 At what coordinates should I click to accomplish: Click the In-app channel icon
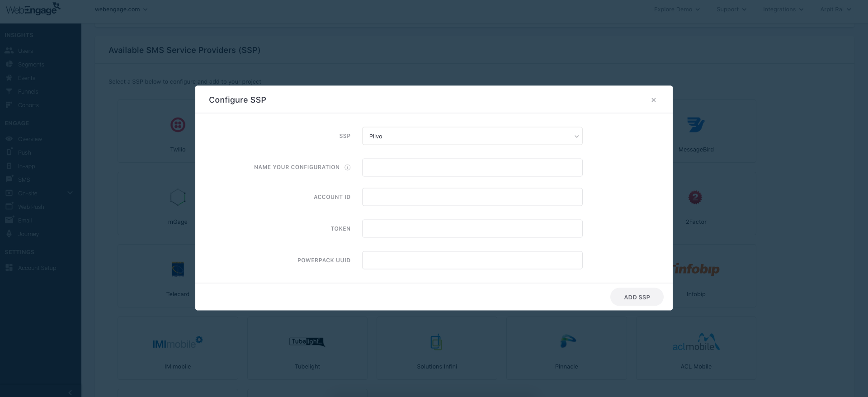[x=9, y=166]
